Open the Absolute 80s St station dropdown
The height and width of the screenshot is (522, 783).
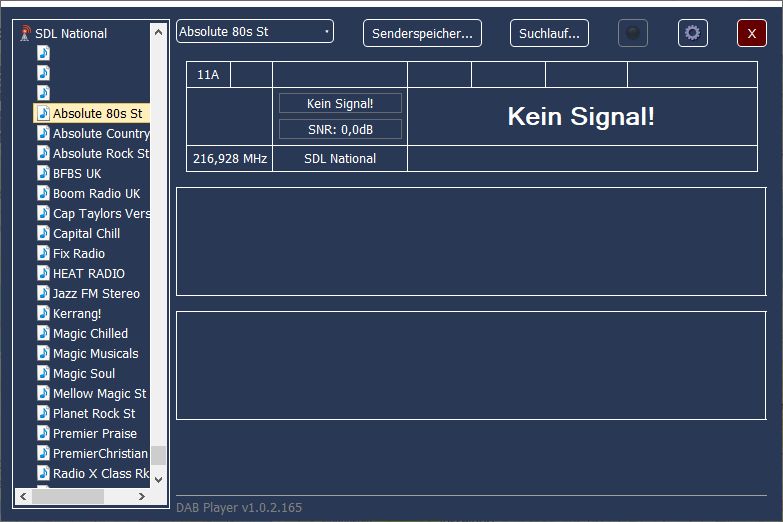click(255, 32)
